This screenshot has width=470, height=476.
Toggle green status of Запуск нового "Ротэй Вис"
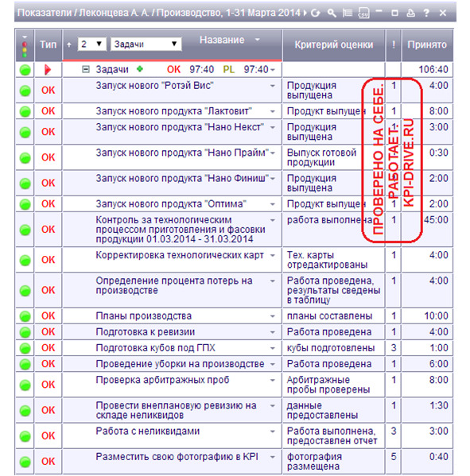[x=25, y=91]
